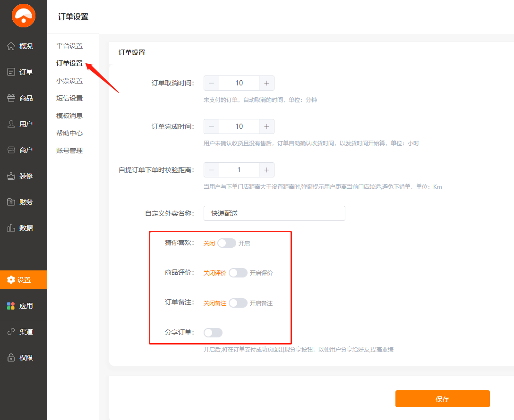
Task: Open the 数据 statistics chart icon
Action: 11,228
